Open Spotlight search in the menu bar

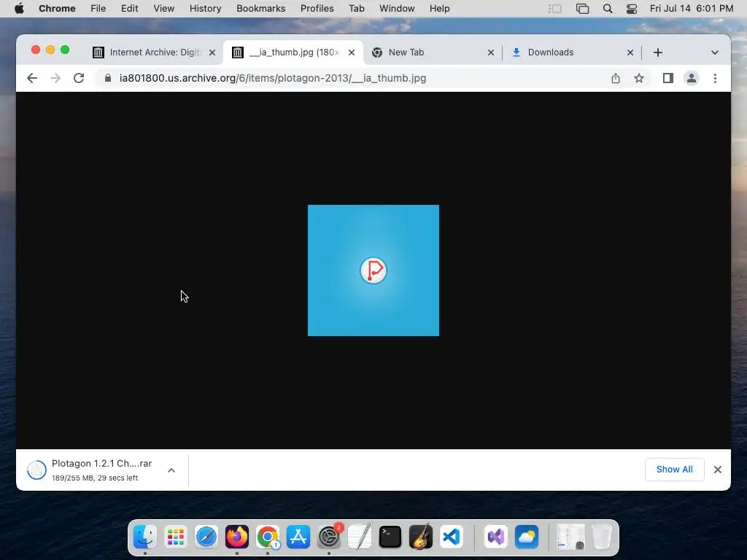pos(608,9)
